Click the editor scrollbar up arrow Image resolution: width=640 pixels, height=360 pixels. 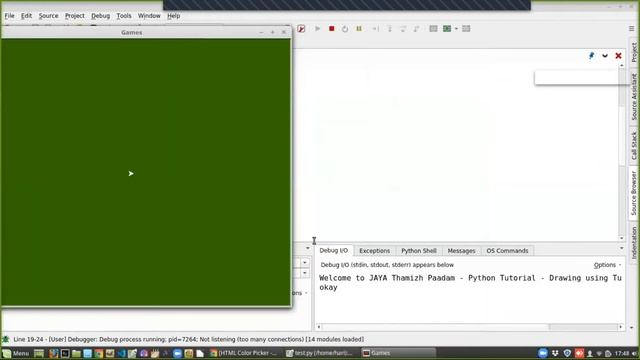point(622,66)
